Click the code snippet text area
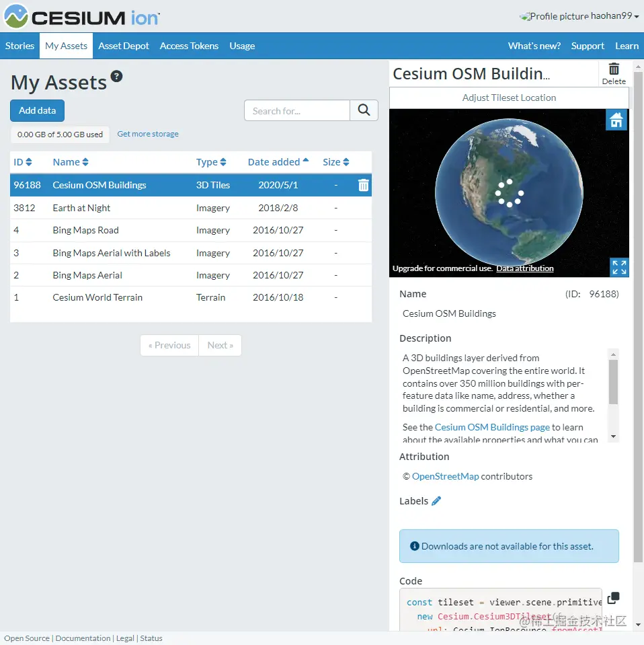Image resolution: width=644 pixels, height=645 pixels. point(500,609)
